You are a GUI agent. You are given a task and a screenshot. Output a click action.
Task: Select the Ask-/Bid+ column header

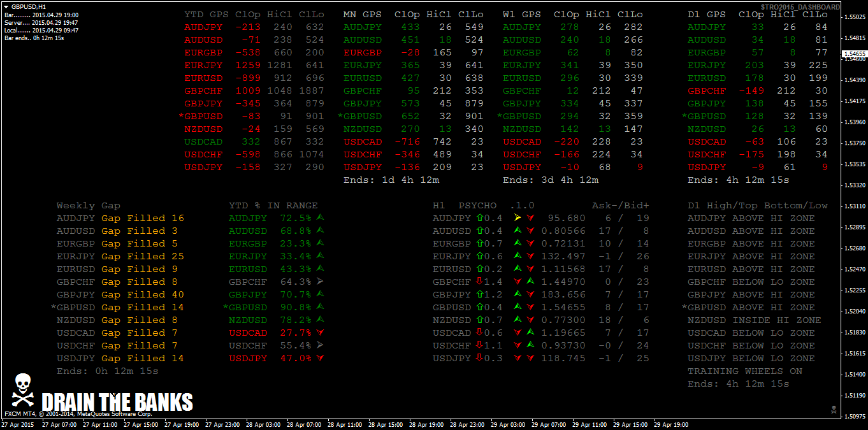(621, 205)
